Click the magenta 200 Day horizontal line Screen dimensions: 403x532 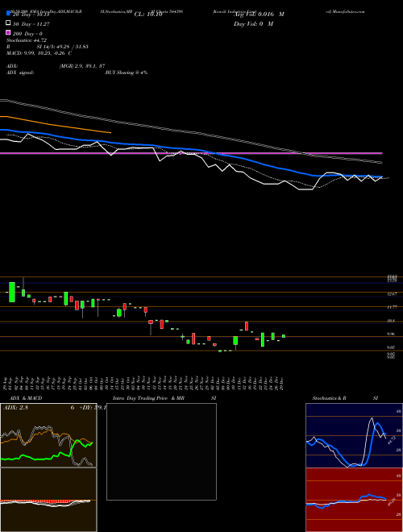[x=191, y=153]
